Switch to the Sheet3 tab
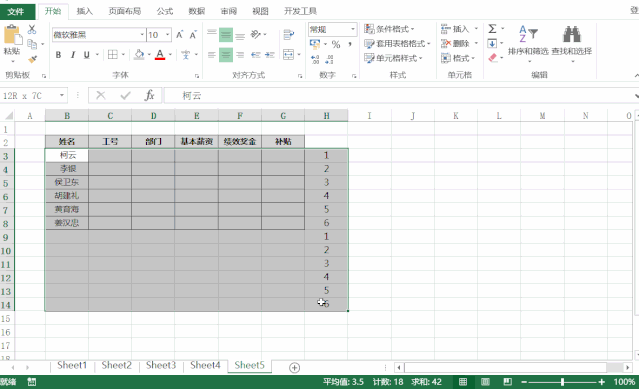Viewport: 639px width, 389px height. [161, 365]
